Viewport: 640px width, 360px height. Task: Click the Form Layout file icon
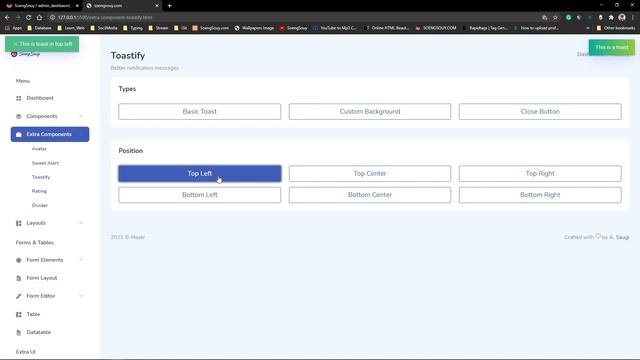(18, 278)
